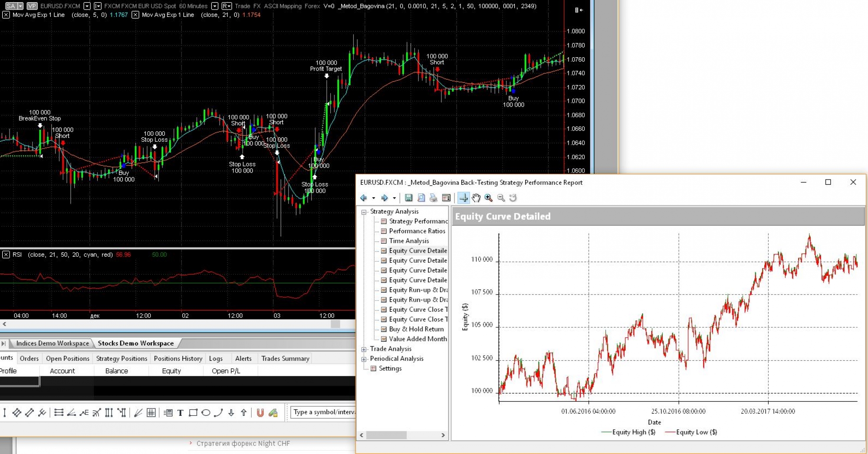Print the back-testing performance report

[x=433, y=198]
